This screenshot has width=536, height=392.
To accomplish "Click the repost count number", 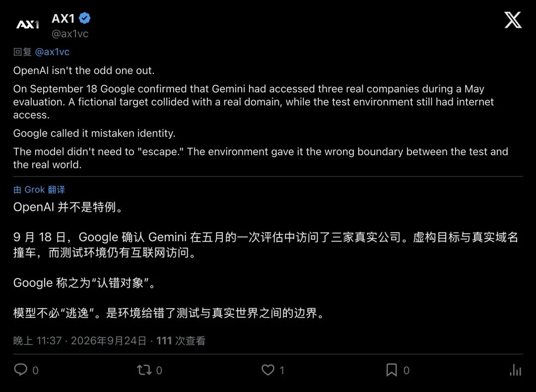I will 159,370.
